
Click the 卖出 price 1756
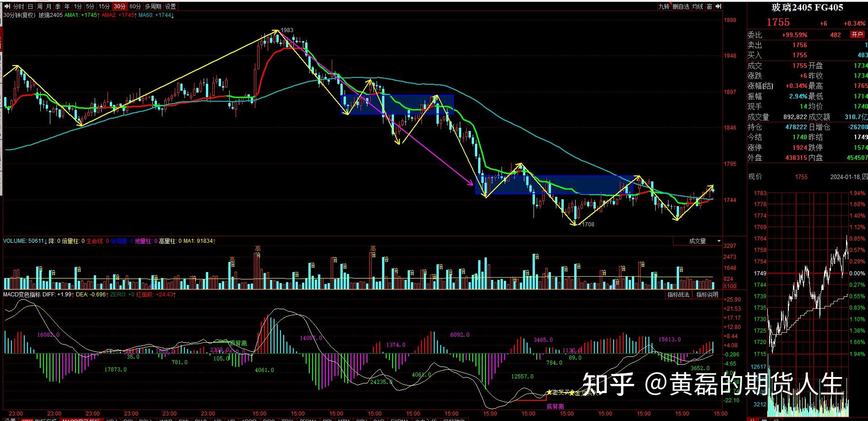[800, 45]
